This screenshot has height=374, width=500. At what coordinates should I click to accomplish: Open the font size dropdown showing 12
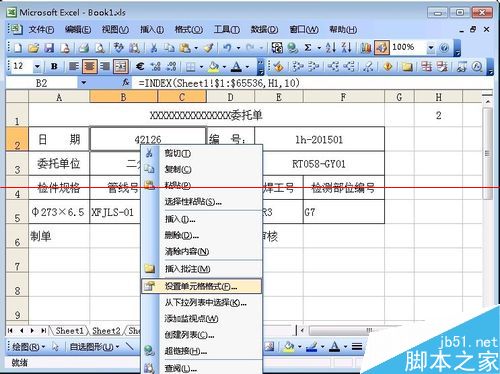tap(37, 67)
